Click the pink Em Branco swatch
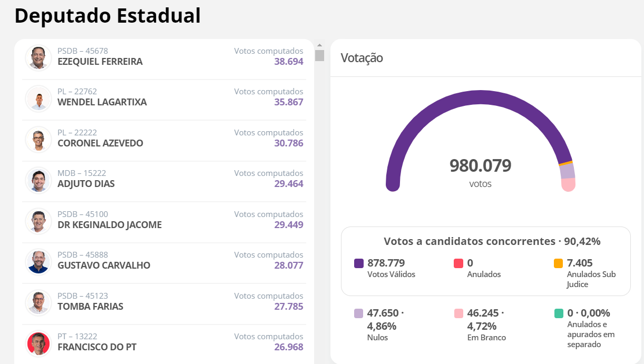 [458, 314]
